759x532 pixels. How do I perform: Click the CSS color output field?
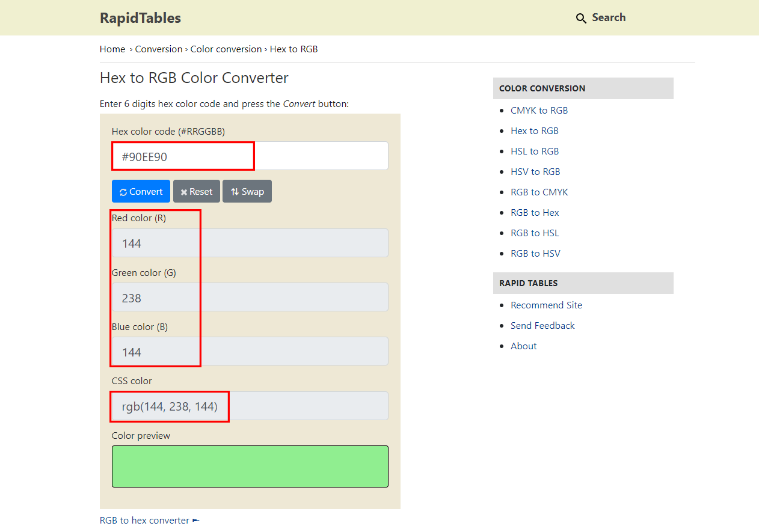(x=250, y=406)
